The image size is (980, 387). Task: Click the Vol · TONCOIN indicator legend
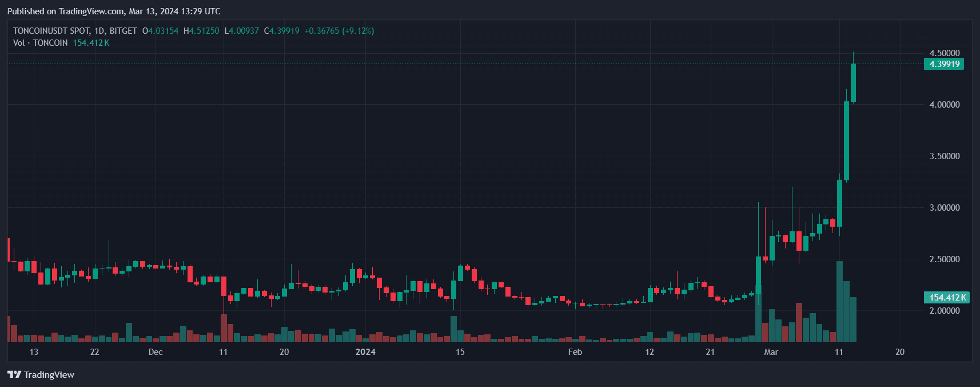click(x=41, y=43)
